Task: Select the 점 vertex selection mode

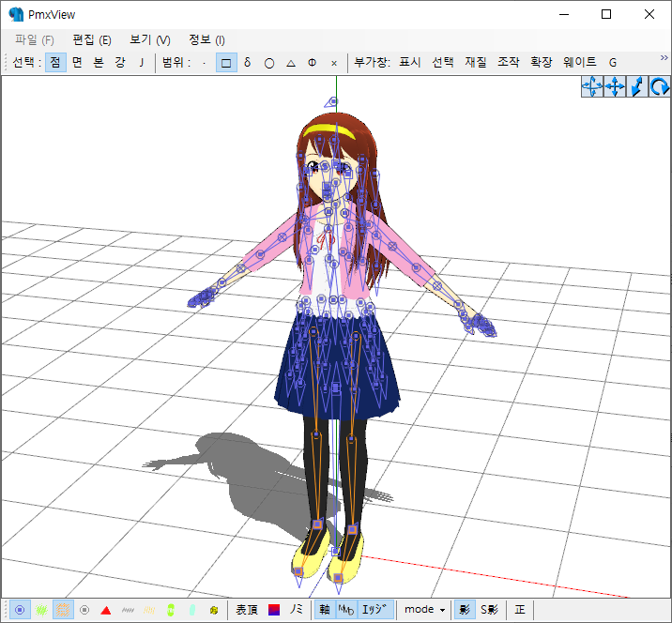Action: [x=55, y=63]
